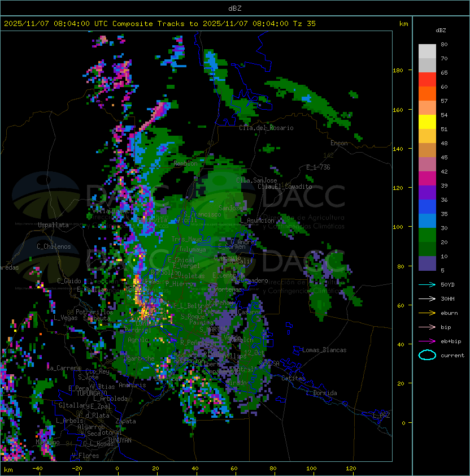Screen dimensions: 470x476
Task: Click the cyan 50YD arrow legend icon
Action: pos(427,284)
